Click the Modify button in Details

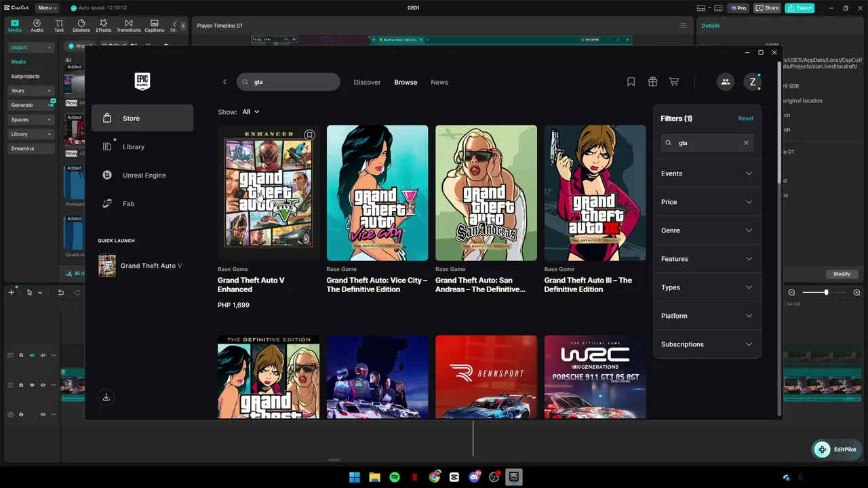842,274
